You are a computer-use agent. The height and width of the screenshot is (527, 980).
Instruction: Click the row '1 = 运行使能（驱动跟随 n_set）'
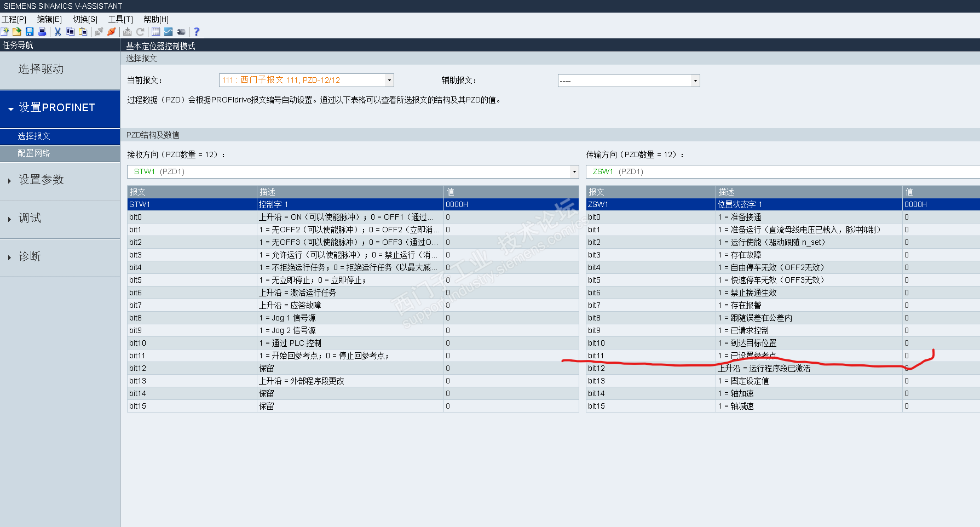click(783, 242)
